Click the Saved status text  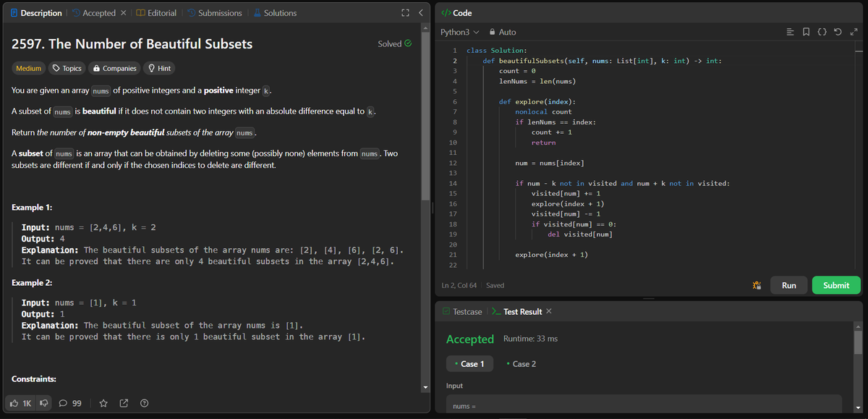495,285
